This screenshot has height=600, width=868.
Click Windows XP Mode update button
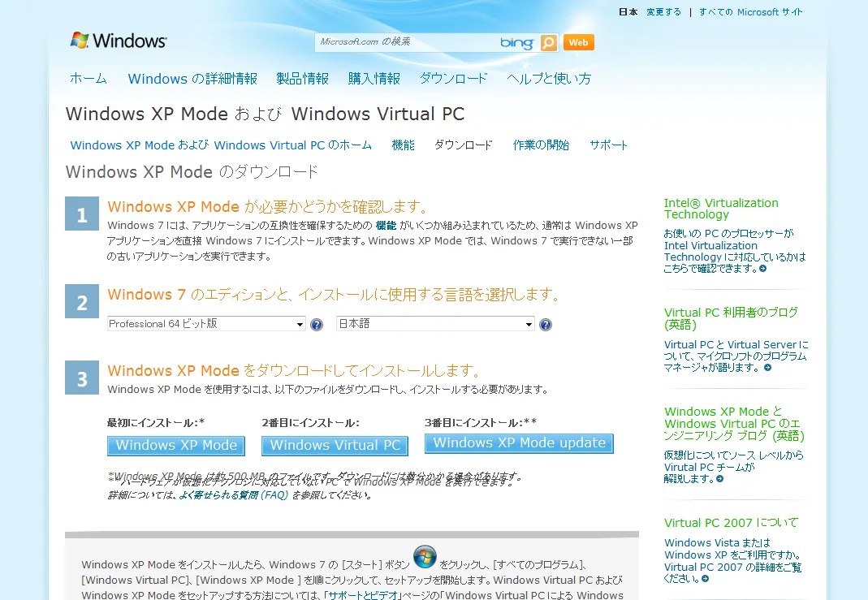(519, 443)
